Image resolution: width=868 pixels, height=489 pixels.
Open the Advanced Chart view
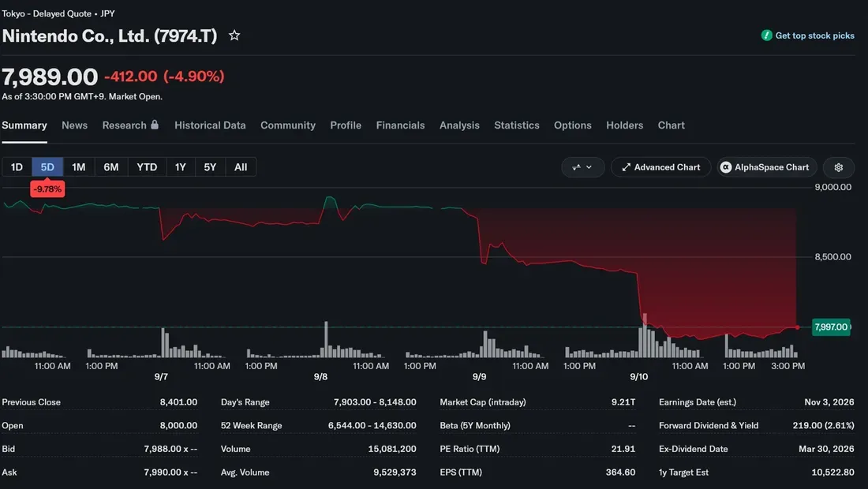click(x=661, y=167)
